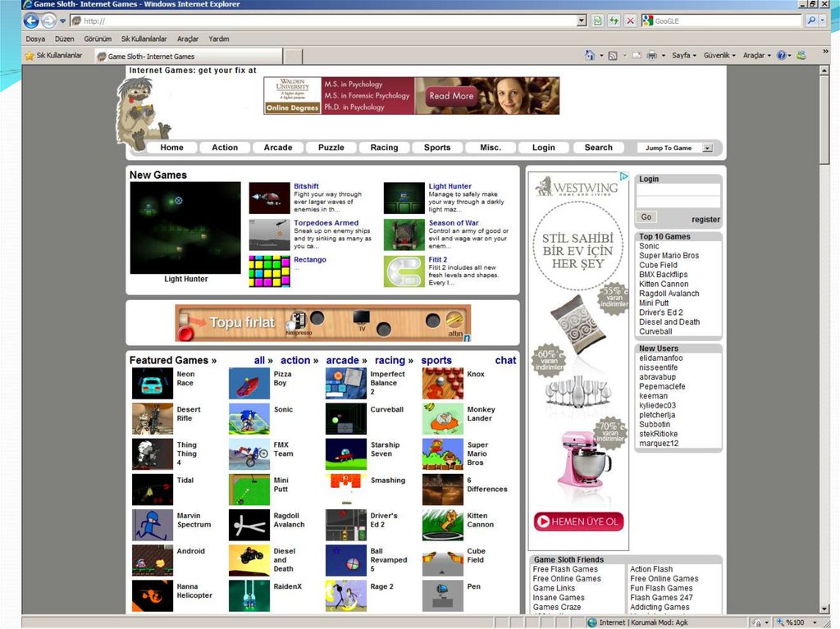Viewport: 840px width, 629px height.
Task: Open the Araçlar command bar dropdown
Action: (757, 55)
